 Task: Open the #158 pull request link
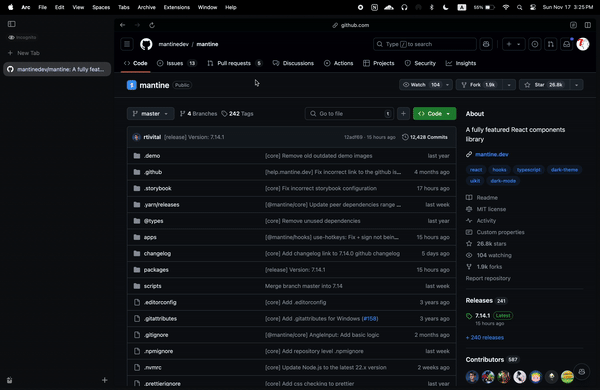pyautogui.click(x=370, y=318)
